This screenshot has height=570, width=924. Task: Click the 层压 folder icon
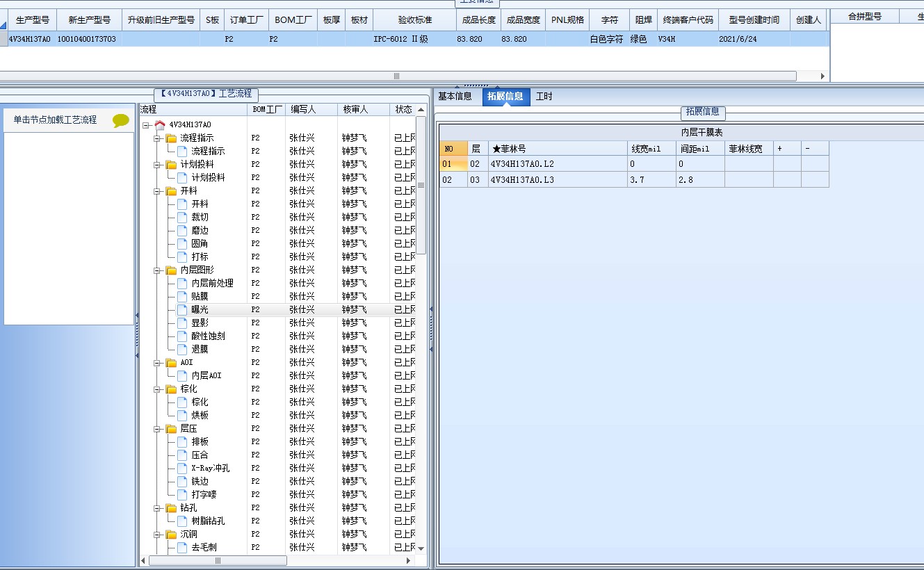tap(171, 428)
